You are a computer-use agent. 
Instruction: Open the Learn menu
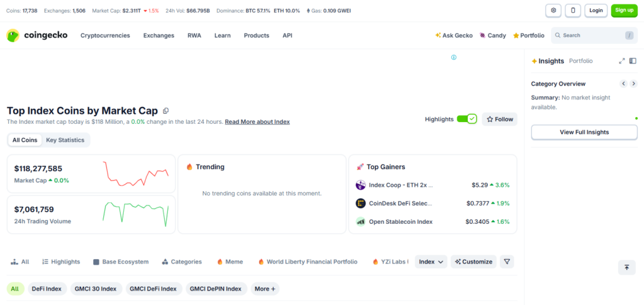click(x=222, y=35)
